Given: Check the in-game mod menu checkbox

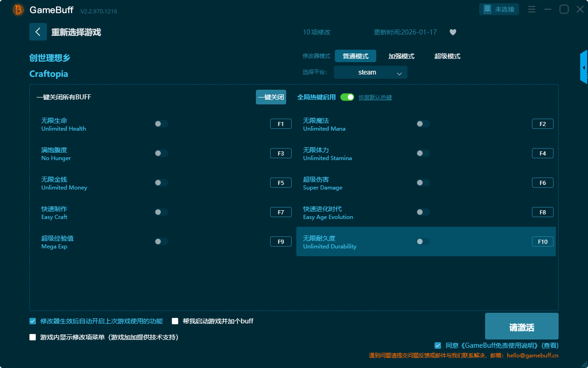Looking at the screenshot, I should click(33, 337).
